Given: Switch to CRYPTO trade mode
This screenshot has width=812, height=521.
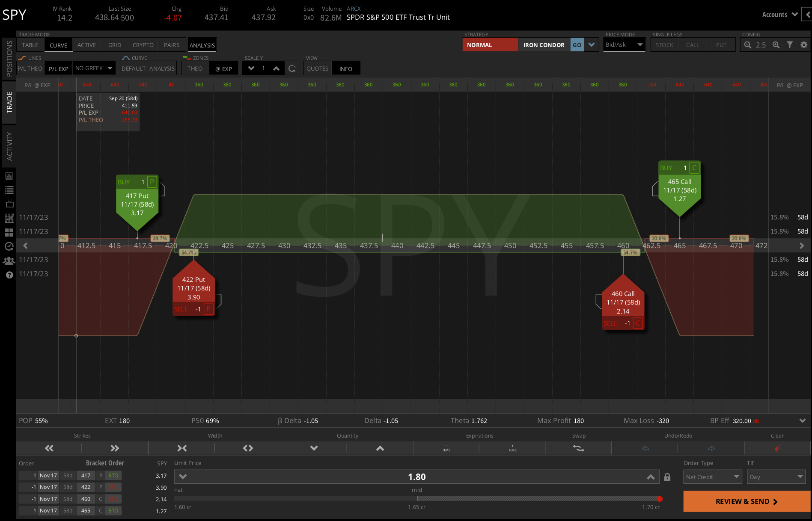Looking at the screenshot, I should point(143,45).
